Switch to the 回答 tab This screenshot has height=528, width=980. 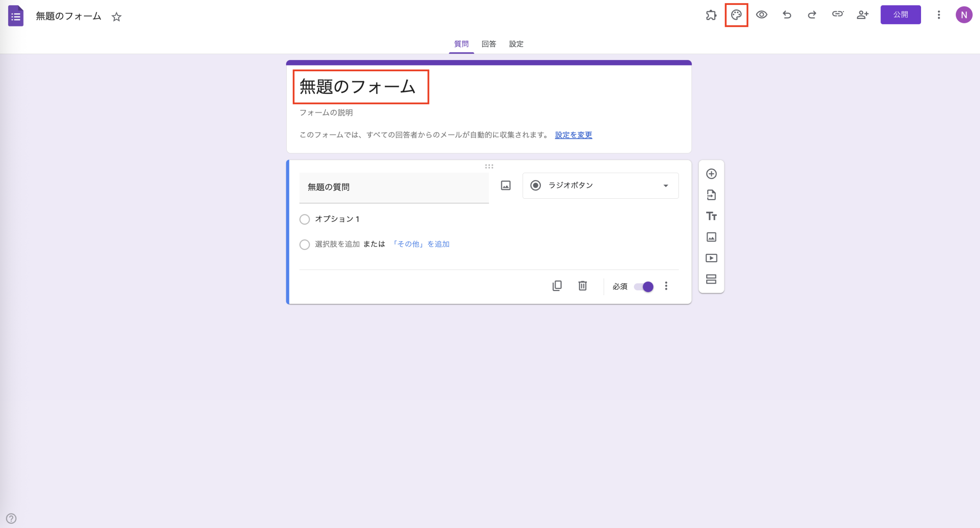[x=488, y=44]
